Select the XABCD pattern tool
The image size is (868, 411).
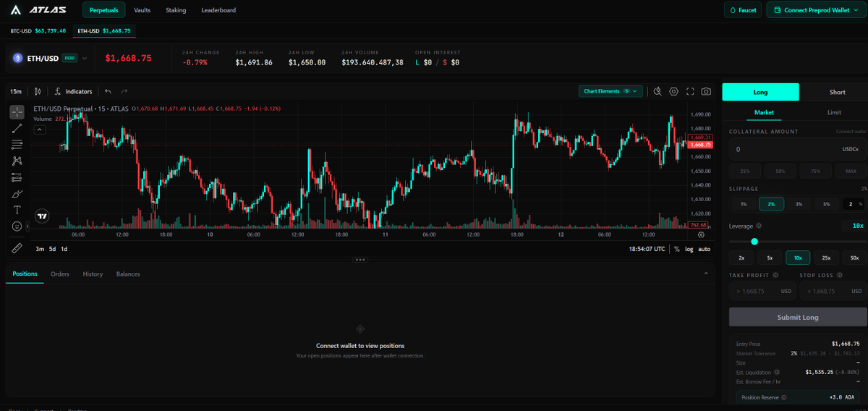[x=17, y=161]
